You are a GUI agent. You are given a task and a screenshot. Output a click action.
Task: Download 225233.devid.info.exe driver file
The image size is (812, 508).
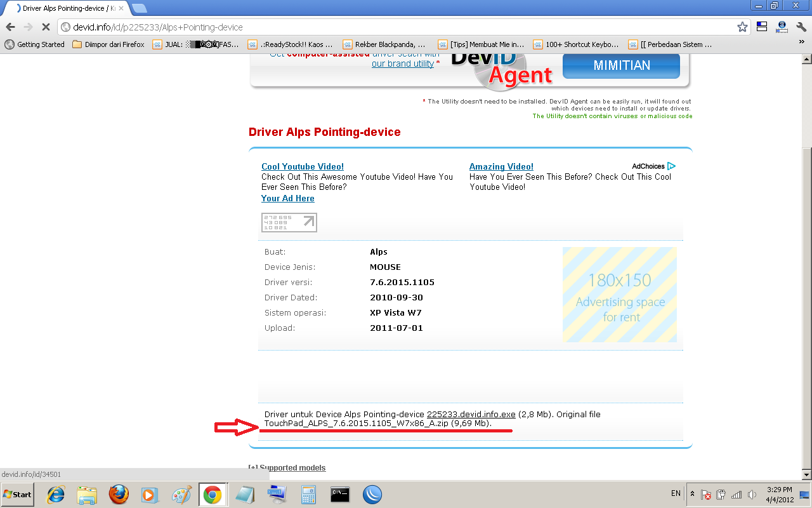(471, 414)
